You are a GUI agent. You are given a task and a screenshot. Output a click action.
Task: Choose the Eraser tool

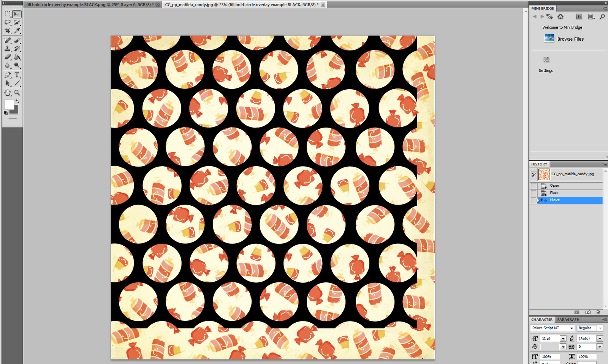(x=7, y=57)
